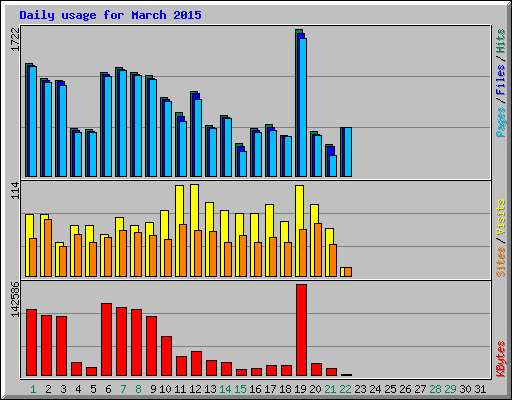This screenshot has height=400, width=512.
Task: Click day label 6 on the x-axis
Action: pyautogui.click(x=108, y=389)
